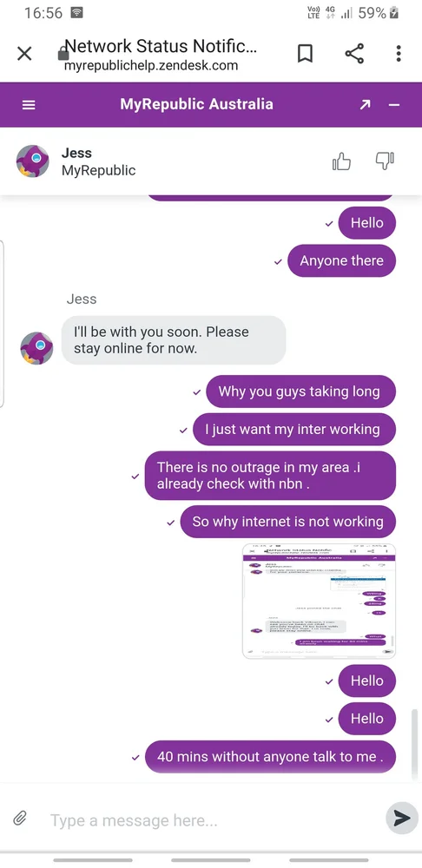Tap the myrepublichelp.zendesk.com URL
This screenshot has width=422, height=868.
150,66
